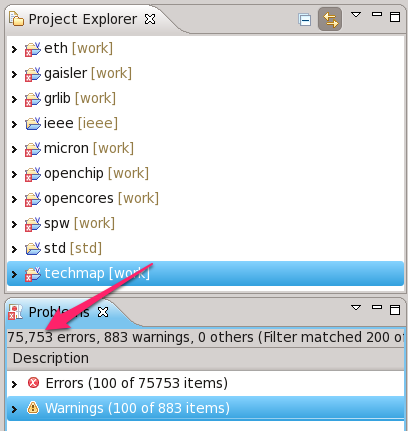408x431 pixels.
Task: Open Problems view menu triangle
Action: coord(356,307)
